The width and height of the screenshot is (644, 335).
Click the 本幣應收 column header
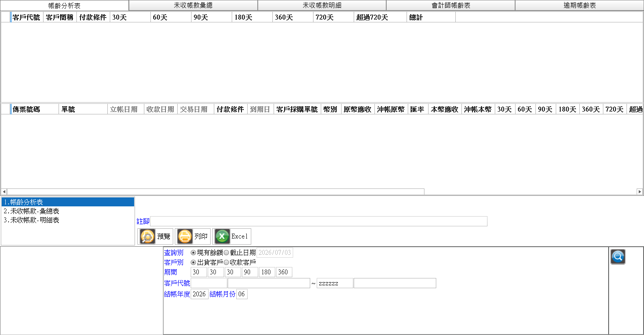(445, 109)
